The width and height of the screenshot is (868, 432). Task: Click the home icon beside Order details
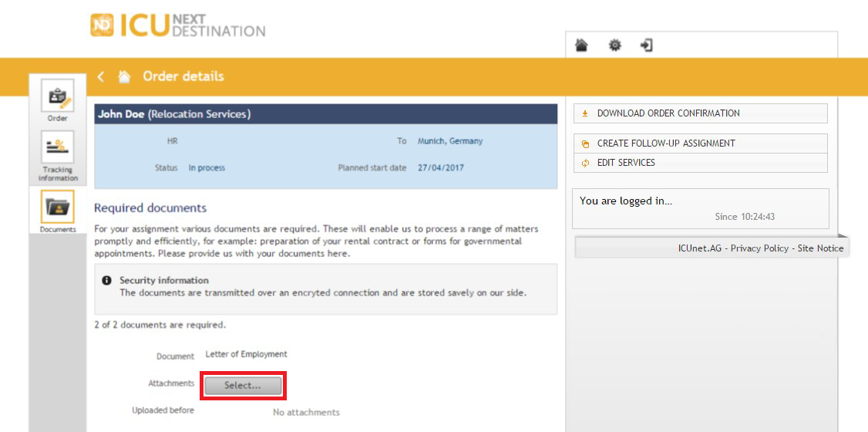point(125,76)
